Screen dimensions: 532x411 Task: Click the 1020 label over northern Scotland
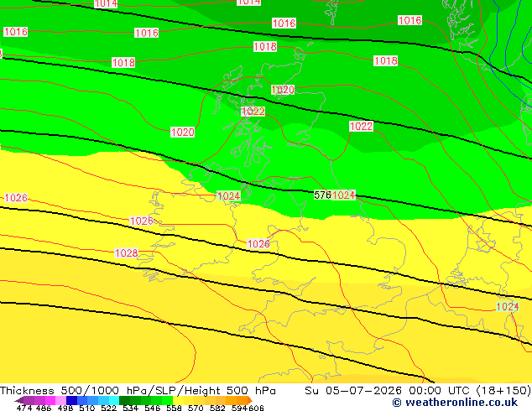point(283,90)
